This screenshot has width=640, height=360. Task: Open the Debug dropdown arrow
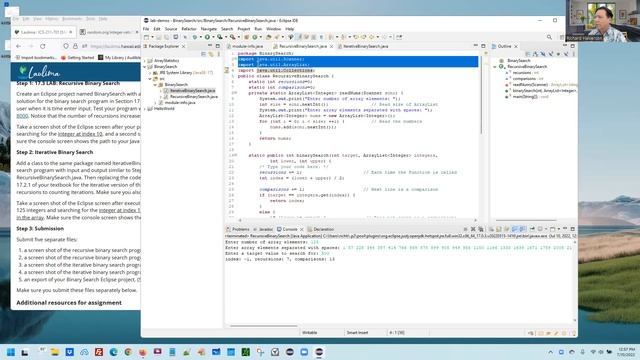point(200,37)
